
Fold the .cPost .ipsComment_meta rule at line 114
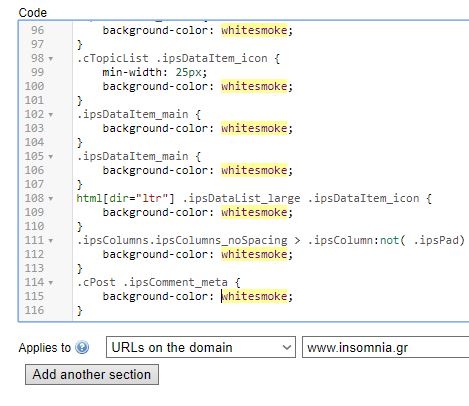(51, 283)
